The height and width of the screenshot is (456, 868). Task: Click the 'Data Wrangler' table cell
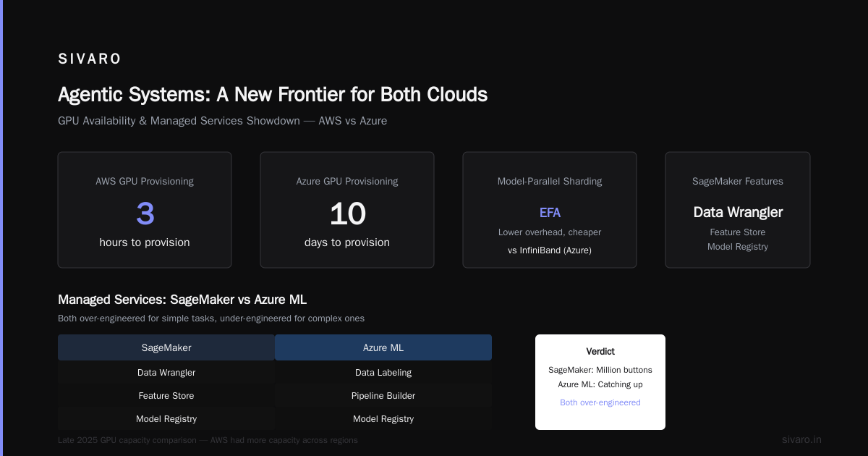coord(166,373)
